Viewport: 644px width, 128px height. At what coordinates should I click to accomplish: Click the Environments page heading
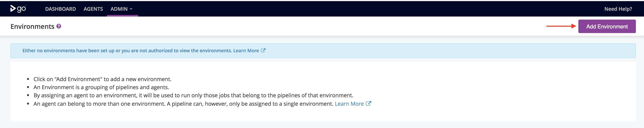click(x=32, y=26)
